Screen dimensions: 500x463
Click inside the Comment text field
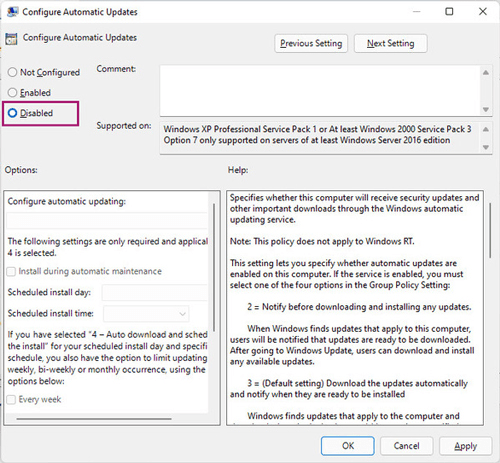[320, 91]
